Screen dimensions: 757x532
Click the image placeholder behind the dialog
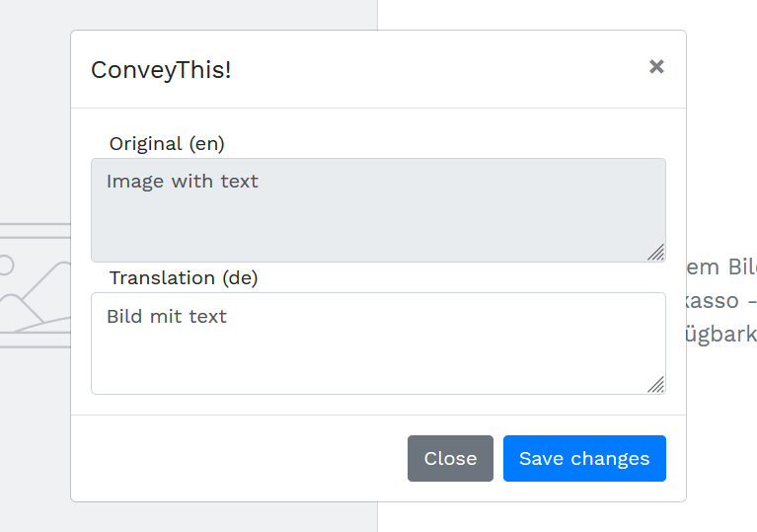36,285
